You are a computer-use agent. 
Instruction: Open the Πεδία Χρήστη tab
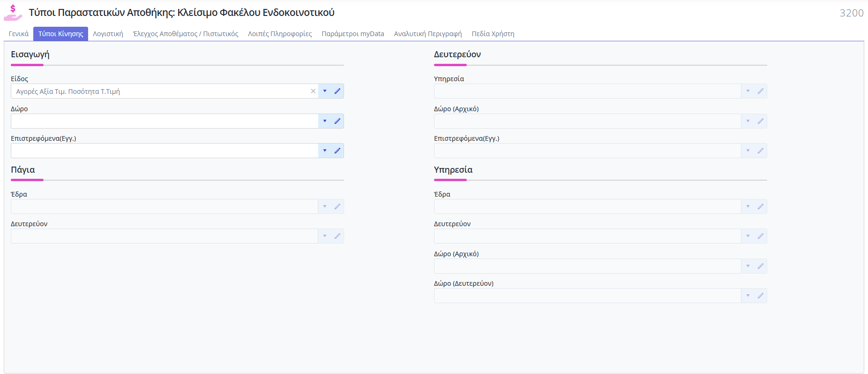tap(493, 34)
